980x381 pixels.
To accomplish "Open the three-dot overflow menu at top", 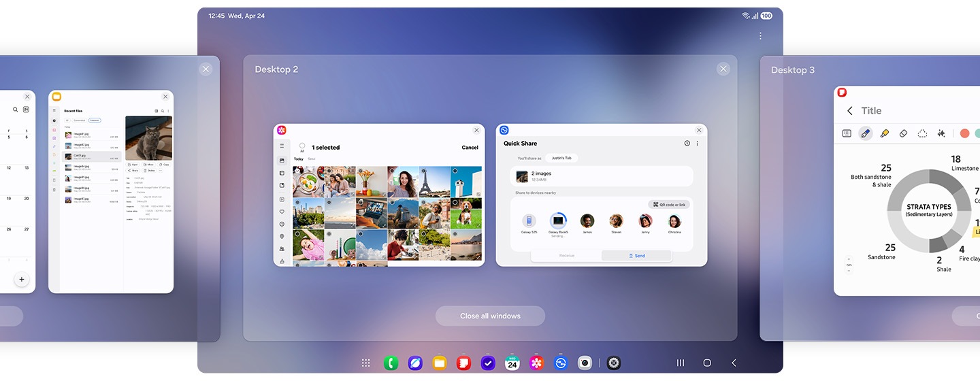I will tap(760, 36).
